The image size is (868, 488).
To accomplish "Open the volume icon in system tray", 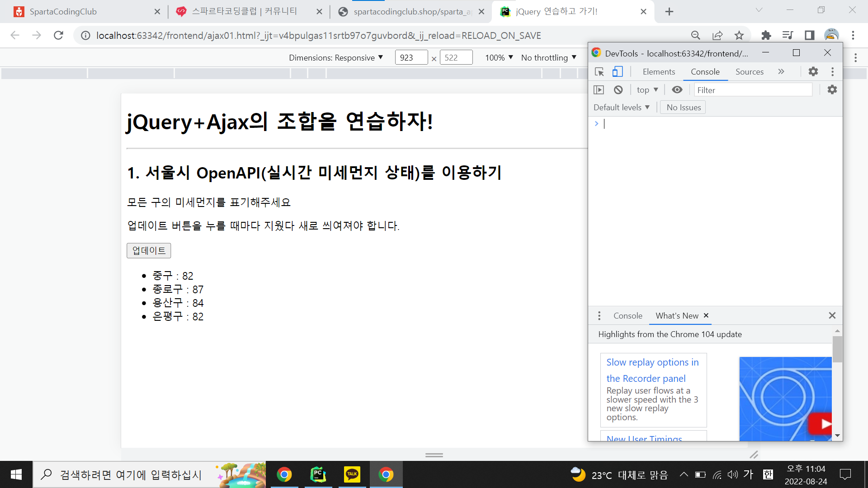I will pyautogui.click(x=732, y=474).
